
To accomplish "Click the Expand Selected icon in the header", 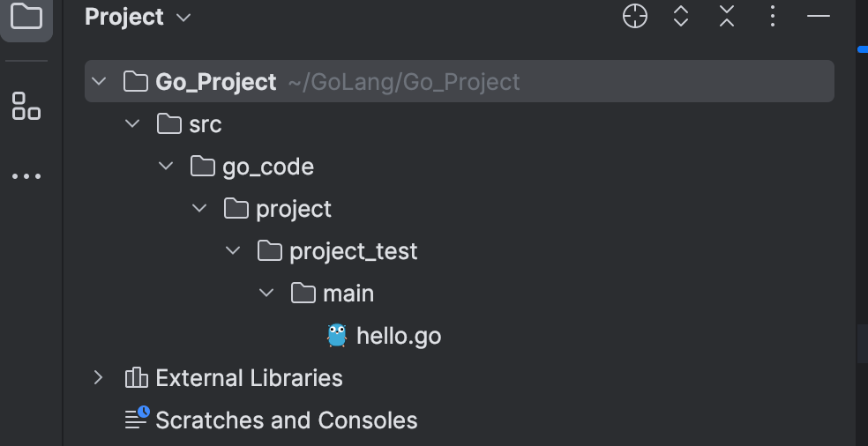I will [681, 17].
